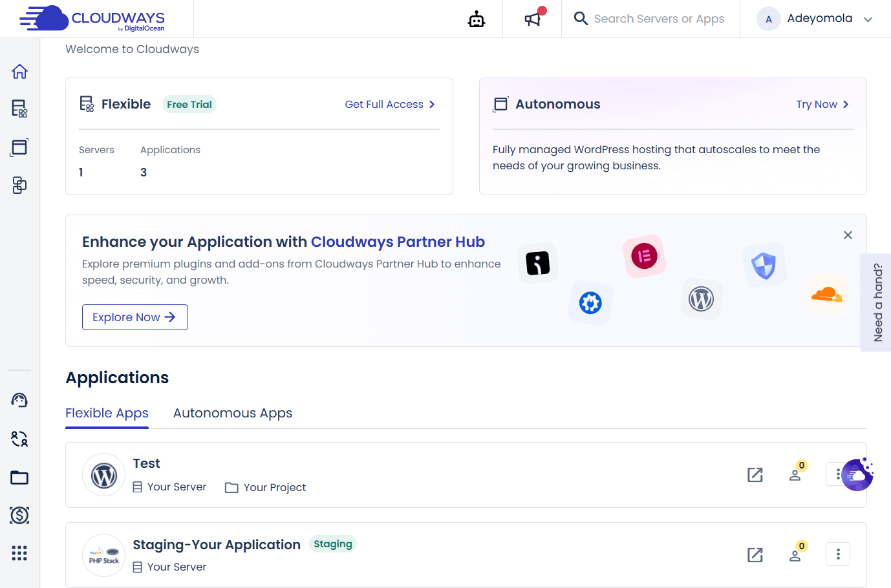Click the search magnifier icon
891x588 pixels.
(x=581, y=18)
